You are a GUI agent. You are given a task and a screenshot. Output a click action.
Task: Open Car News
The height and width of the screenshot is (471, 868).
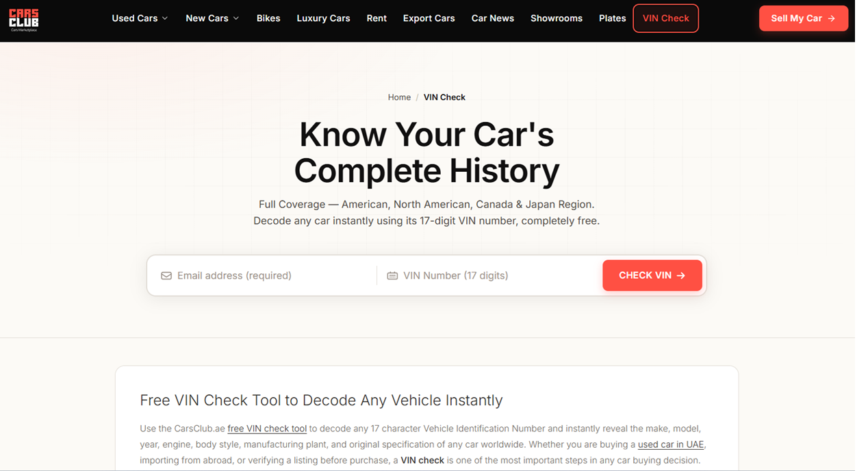(x=493, y=18)
